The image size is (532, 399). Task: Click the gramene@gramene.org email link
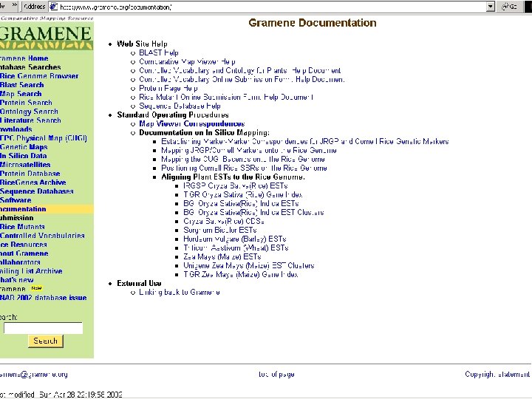point(34,374)
